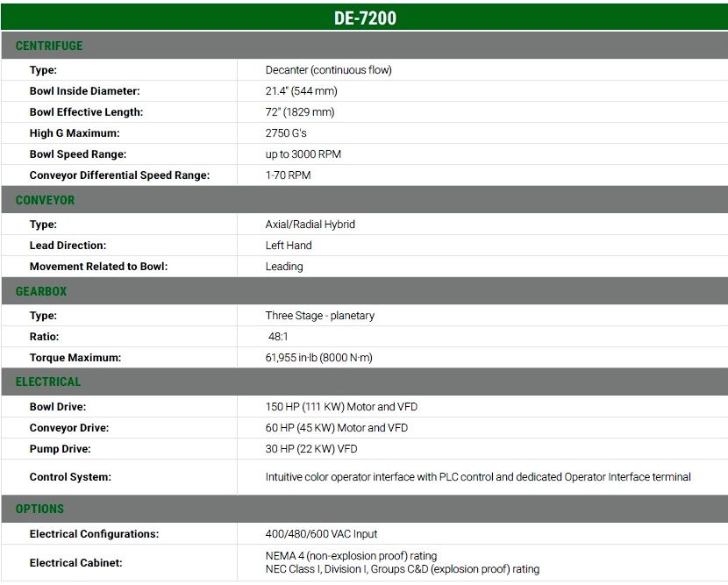The image size is (728, 585).
Task: Click the value 'up to 3000 RPM'
Action: click(x=303, y=154)
